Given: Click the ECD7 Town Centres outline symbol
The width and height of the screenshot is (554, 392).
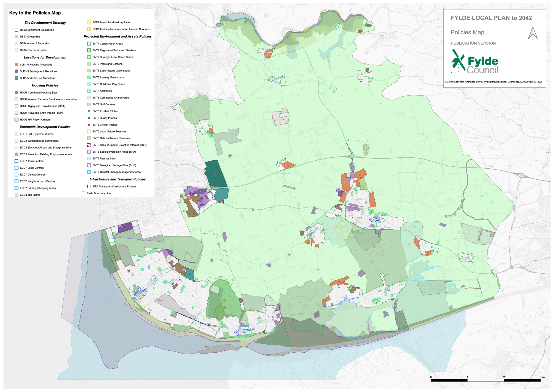Looking at the screenshot, I should [16, 161].
